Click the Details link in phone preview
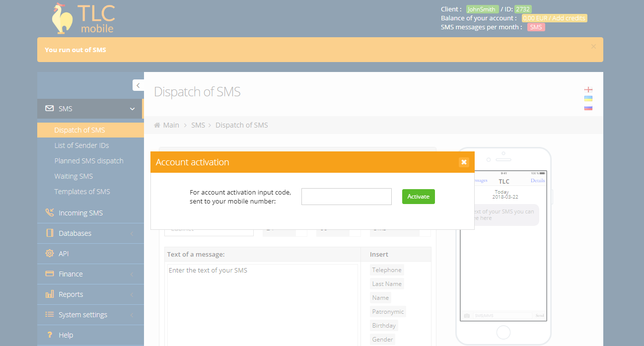The image size is (644, 346). click(538, 181)
